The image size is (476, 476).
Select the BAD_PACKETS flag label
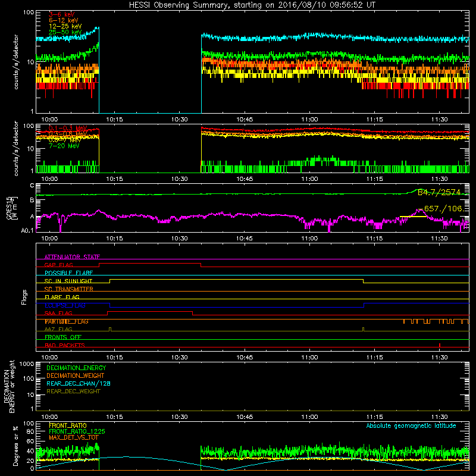pos(65,345)
